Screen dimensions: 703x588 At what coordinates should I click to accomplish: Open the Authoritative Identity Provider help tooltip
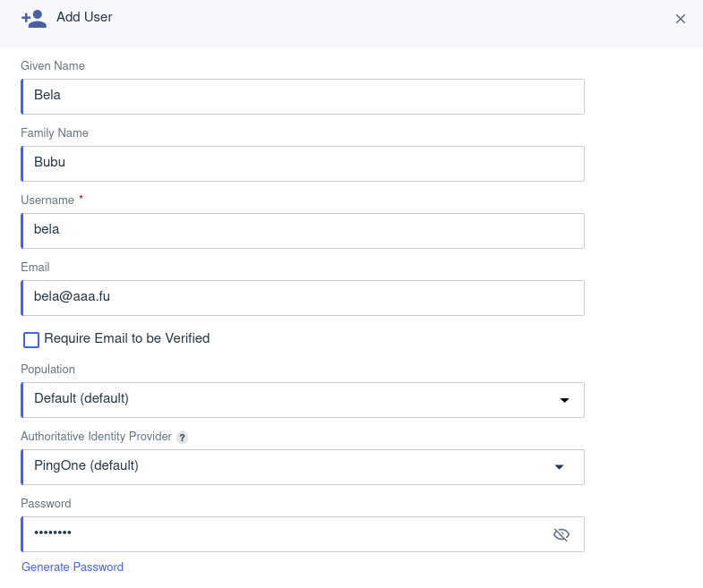tap(182, 438)
